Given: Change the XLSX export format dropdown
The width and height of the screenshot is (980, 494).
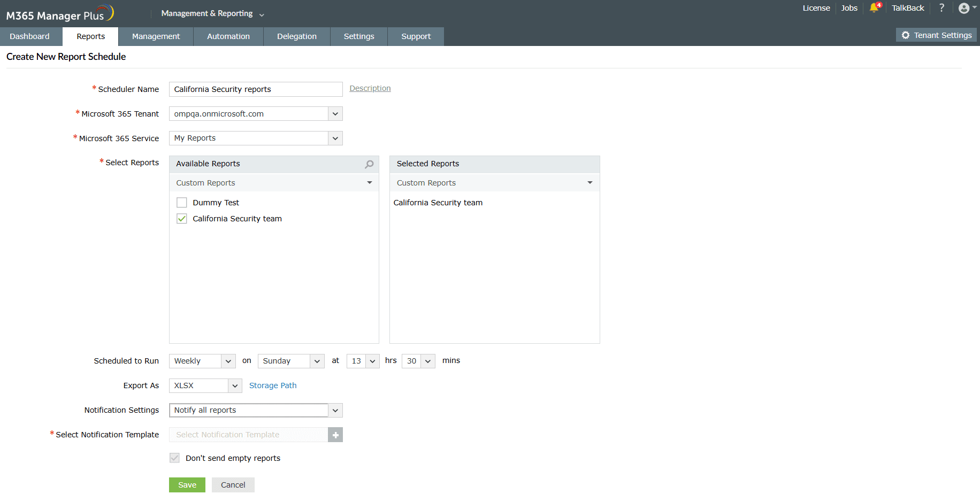Looking at the screenshot, I should (205, 385).
